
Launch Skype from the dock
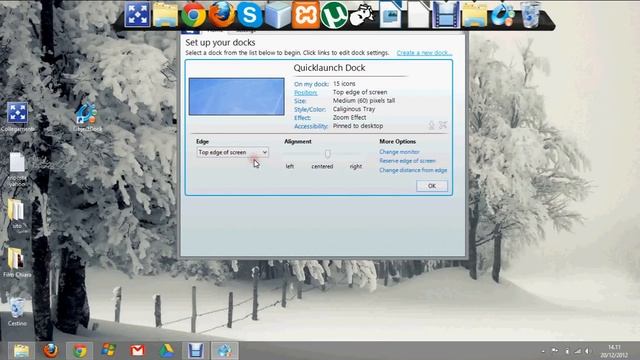[x=250, y=15]
